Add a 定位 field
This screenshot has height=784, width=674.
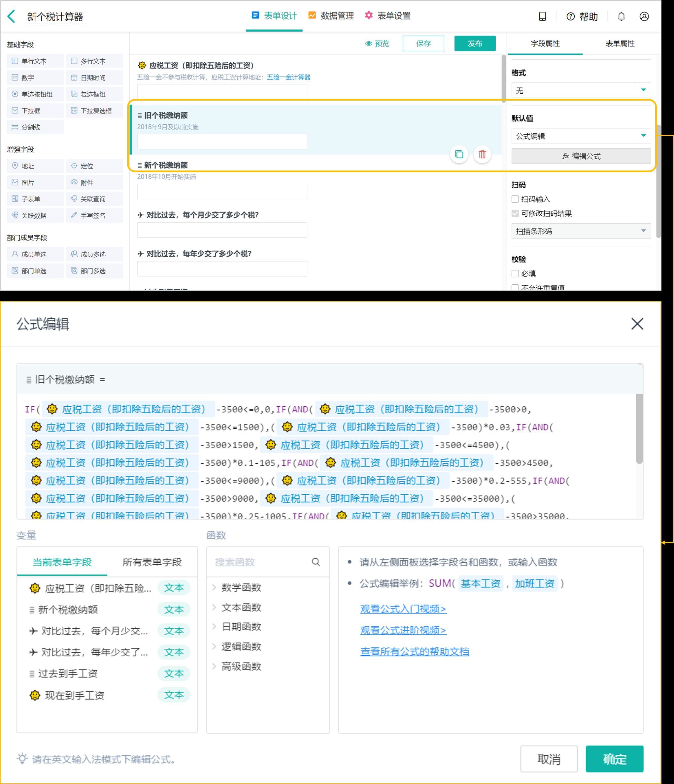94,166
